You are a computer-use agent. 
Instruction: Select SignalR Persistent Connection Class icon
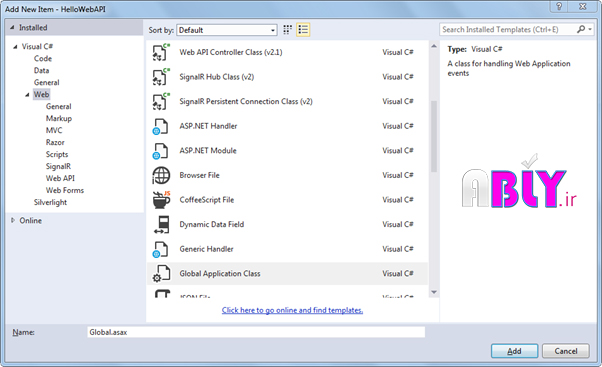[x=161, y=101]
